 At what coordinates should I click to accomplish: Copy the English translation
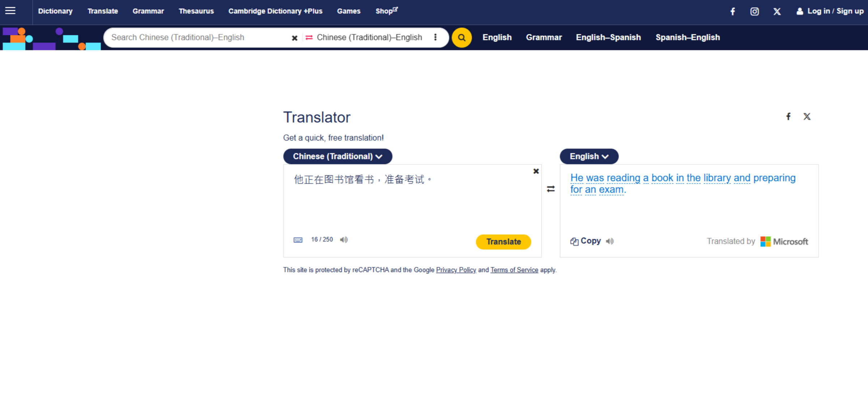pyautogui.click(x=586, y=241)
